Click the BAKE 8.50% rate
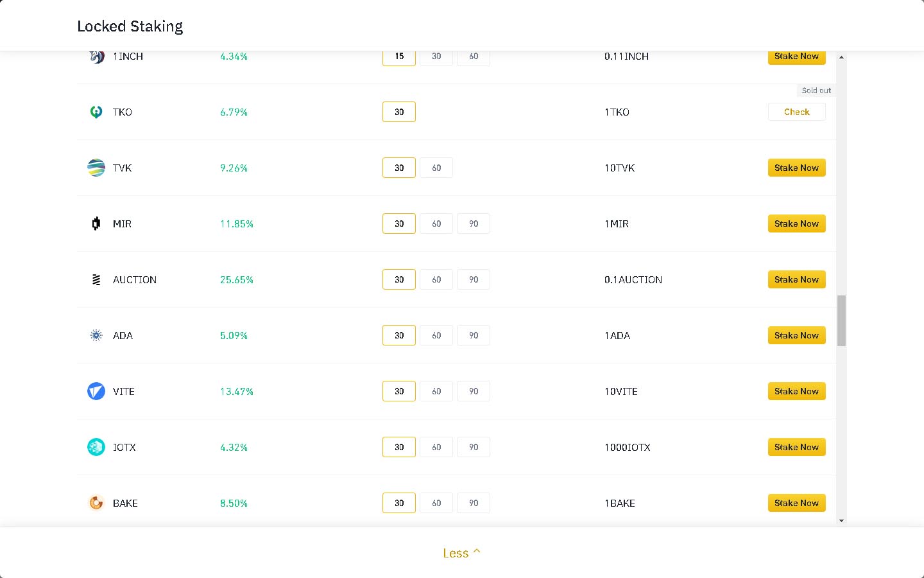924x578 pixels. click(234, 504)
